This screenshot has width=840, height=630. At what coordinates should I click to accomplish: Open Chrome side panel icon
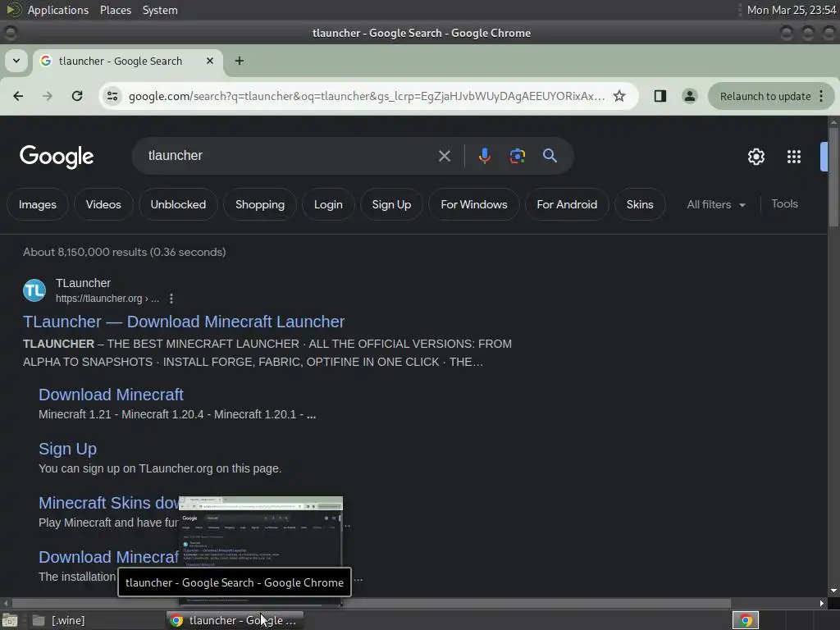(660, 96)
